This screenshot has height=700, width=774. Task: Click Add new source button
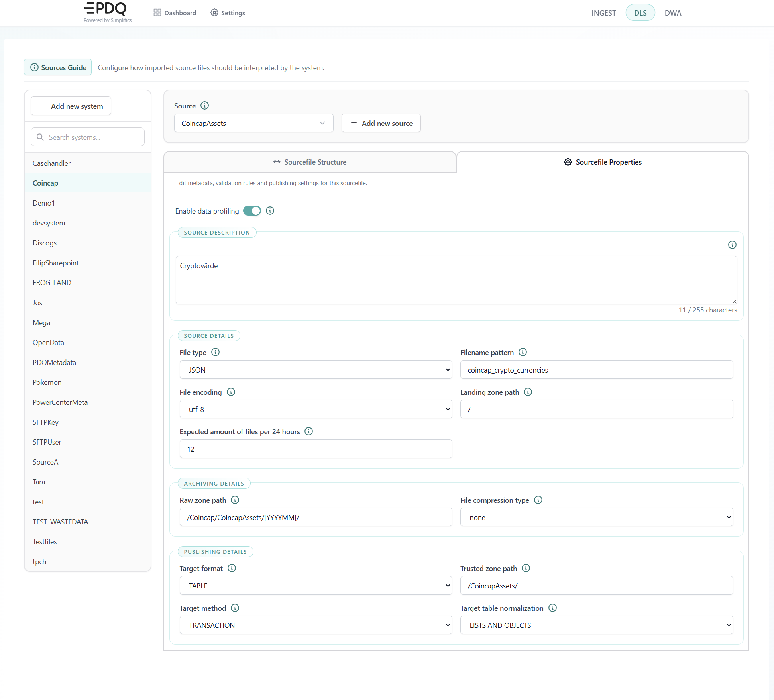pos(381,123)
